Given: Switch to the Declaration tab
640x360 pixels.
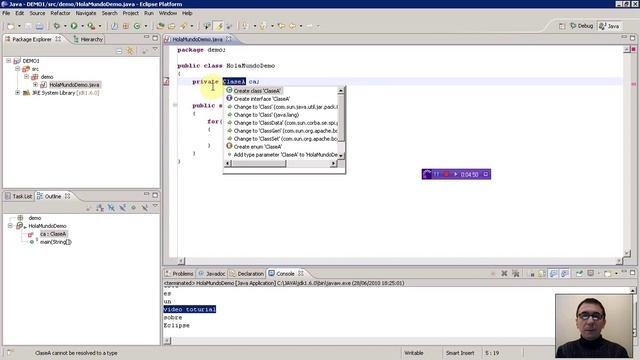Looking at the screenshot, I should (x=247, y=273).
